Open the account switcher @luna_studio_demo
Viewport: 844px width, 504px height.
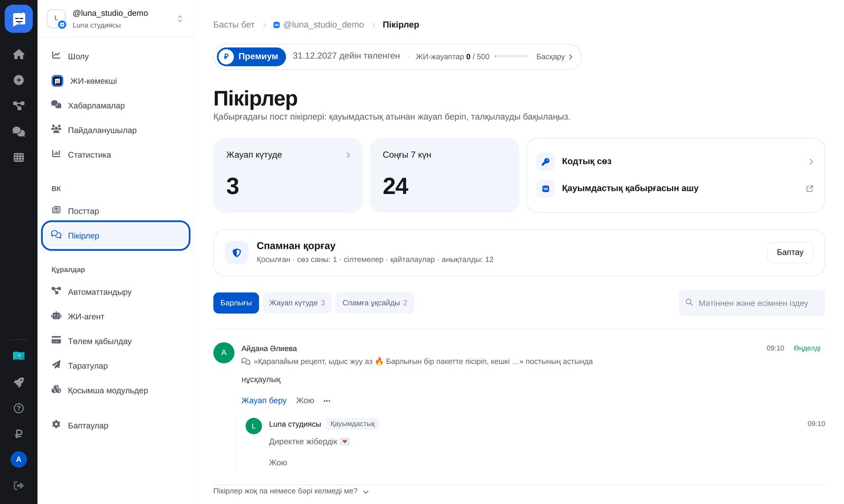click(x=116, y=19)
